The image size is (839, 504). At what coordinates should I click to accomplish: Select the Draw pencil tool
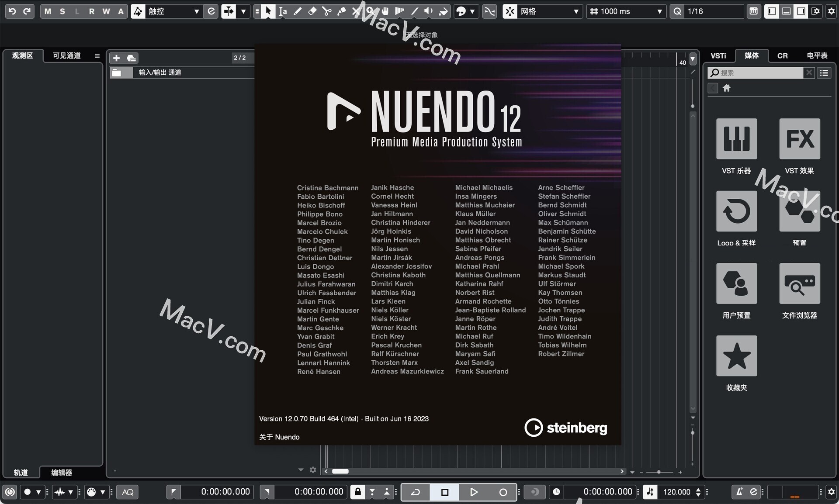point(298,11)
